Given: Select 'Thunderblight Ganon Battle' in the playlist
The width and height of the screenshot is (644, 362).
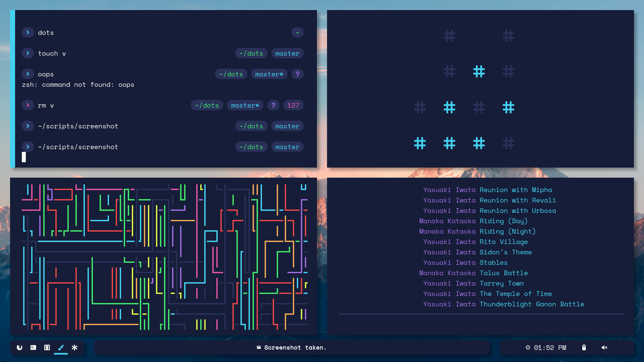Looking at the screenshot, I should click(x=532, y=304).
